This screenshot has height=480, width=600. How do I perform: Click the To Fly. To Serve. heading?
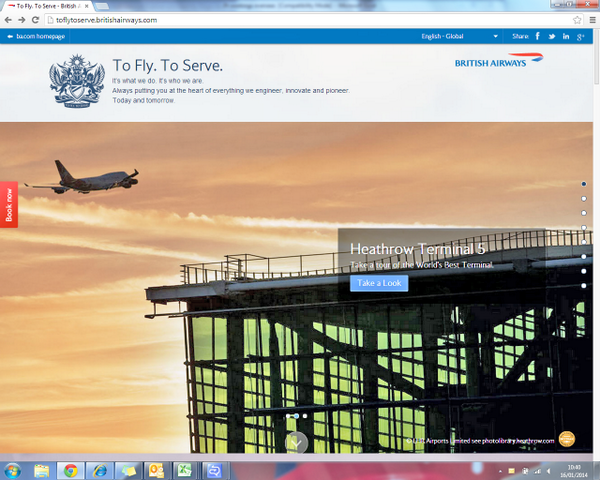(168, 65)
